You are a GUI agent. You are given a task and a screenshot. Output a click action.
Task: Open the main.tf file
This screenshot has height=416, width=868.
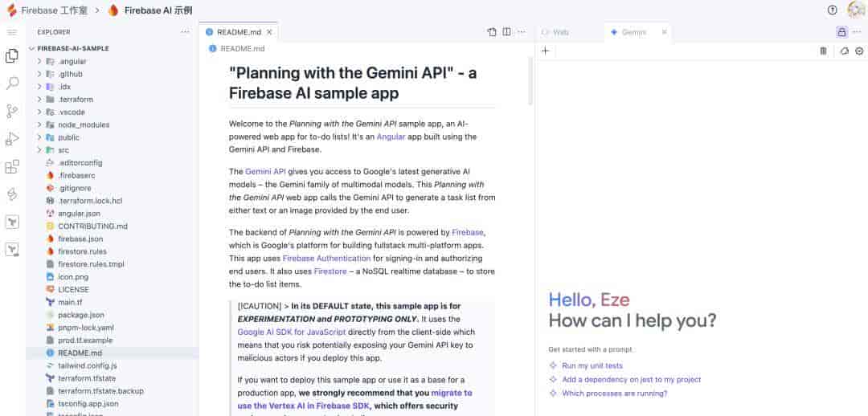click(x=112, y=302)
